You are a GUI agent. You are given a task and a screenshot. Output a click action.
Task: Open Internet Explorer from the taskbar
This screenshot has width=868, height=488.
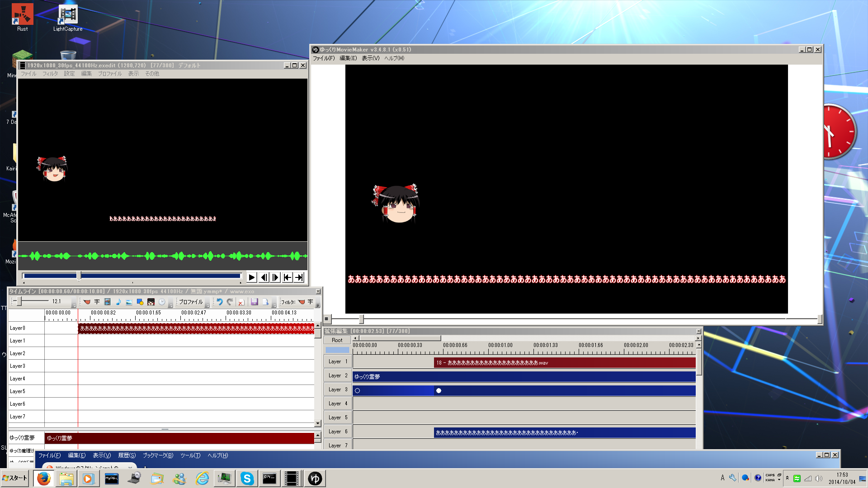202,479
